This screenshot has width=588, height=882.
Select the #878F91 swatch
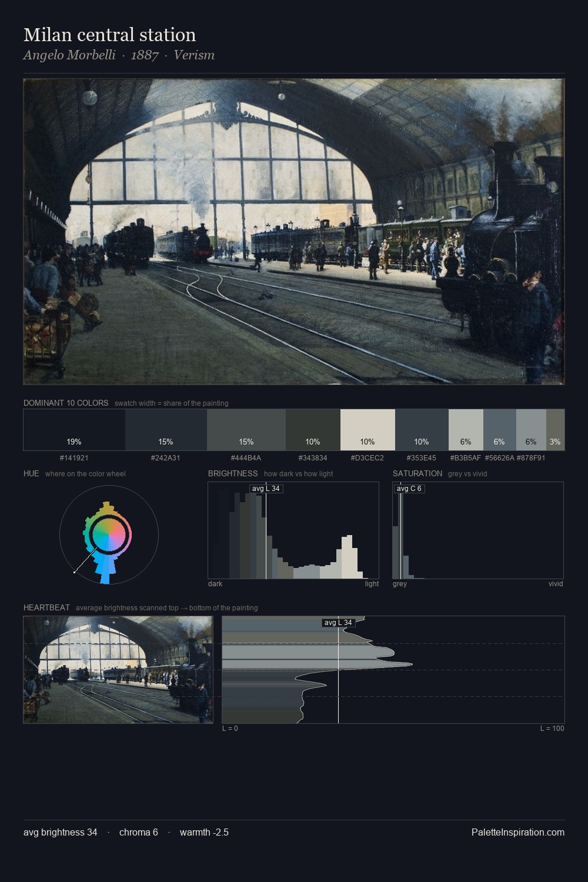tap(531, 430)
